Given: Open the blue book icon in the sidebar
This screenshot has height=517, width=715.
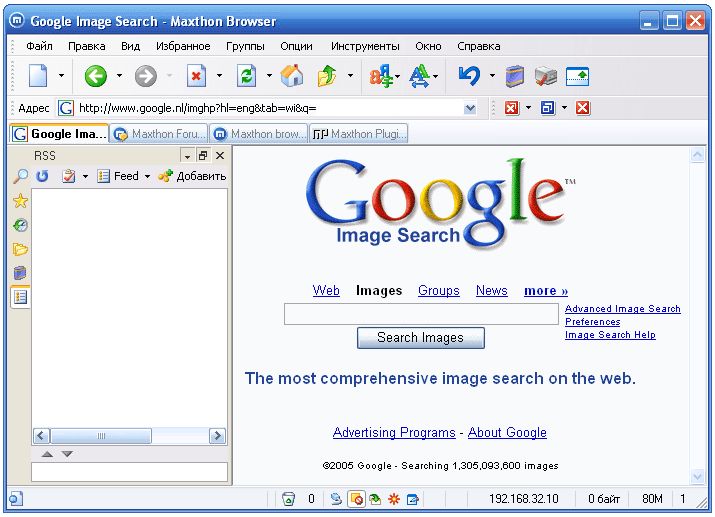Looking at the screenshot, I should click(21, 273).
